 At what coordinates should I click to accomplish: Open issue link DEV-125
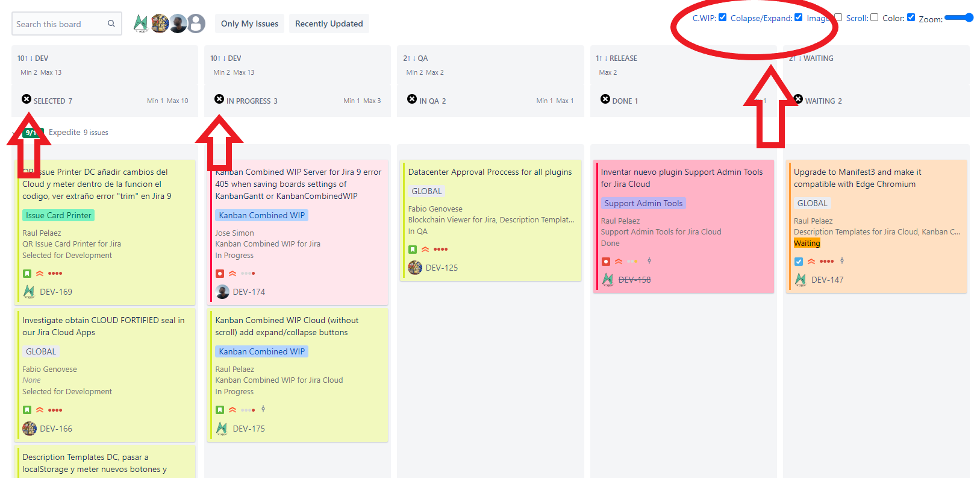point(442,268)
